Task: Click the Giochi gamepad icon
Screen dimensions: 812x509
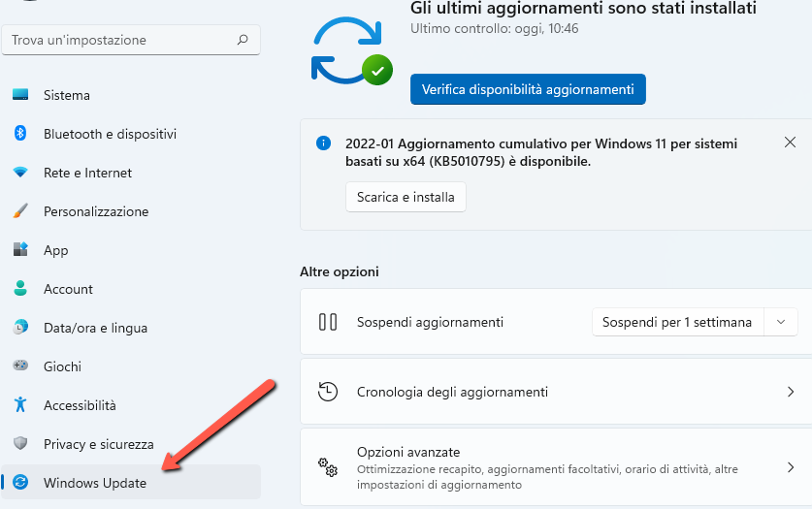Action: (20, 366)
